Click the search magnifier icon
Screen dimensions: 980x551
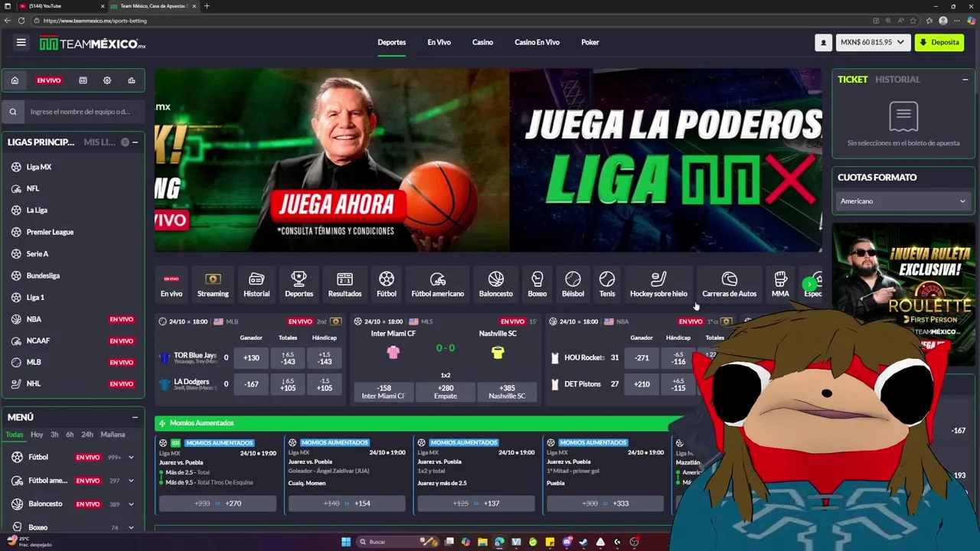[13, 112]
